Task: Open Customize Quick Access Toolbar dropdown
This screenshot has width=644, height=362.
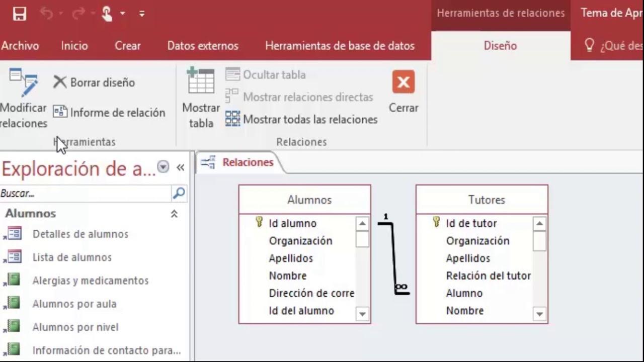Action: tap(142, 14)
